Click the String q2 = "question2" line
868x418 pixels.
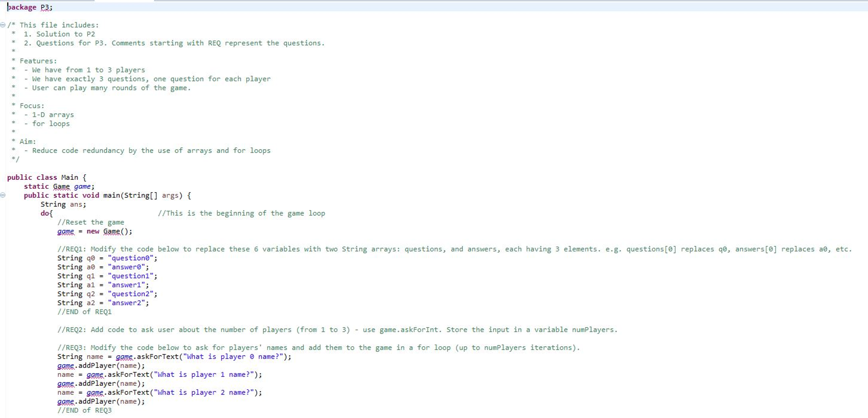pos(107,294)
